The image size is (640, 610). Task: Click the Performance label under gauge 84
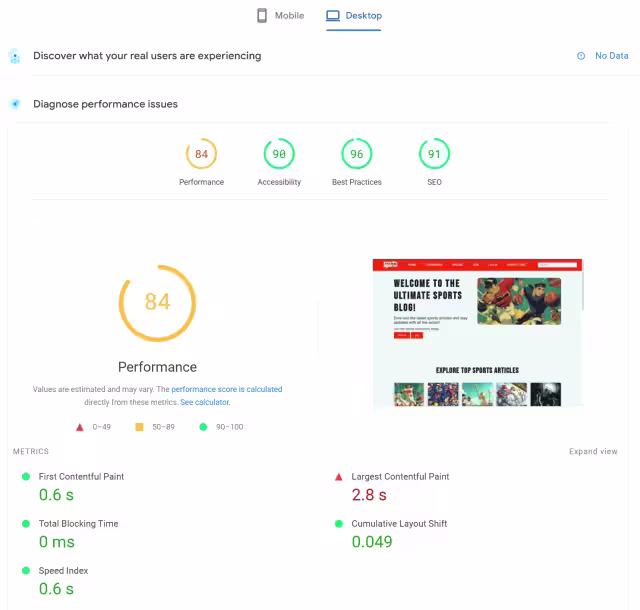202,182
